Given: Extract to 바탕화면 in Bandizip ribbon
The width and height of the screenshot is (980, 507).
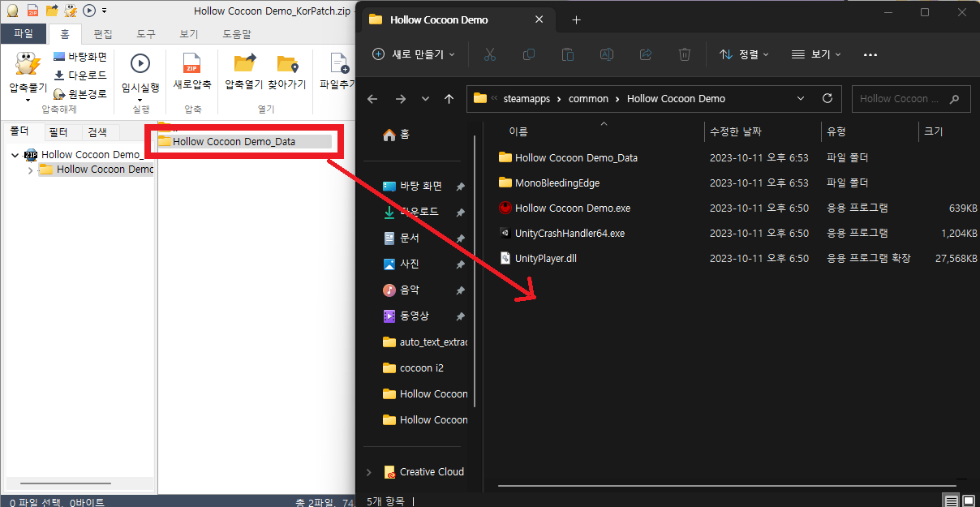Looking at the screenshot, I should point(80,57).
